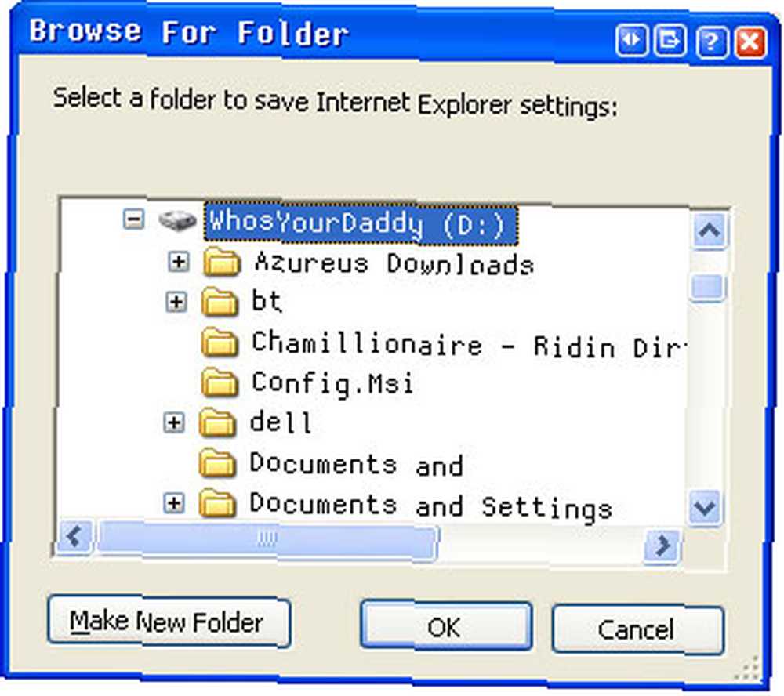784x696 pixels.
Task: Click the title bar left-right arrows button
Action: coord(631,39)
